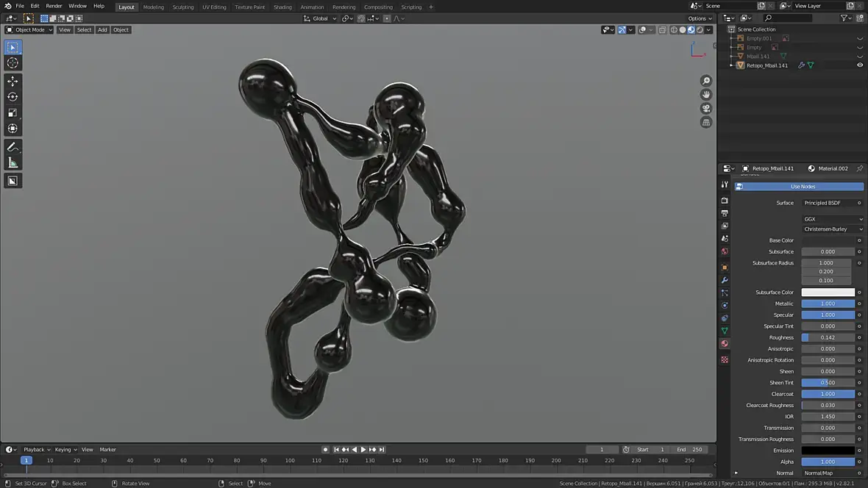Open the outliner filter dropdown
The width and height of the screenshot is (868, 488).
tap(846, 18)
